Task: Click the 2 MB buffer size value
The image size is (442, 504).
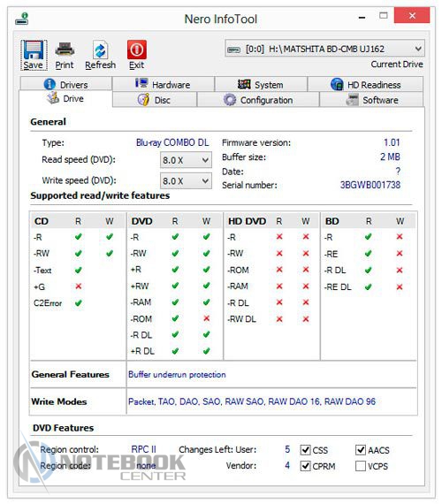Action: [390, 157]
